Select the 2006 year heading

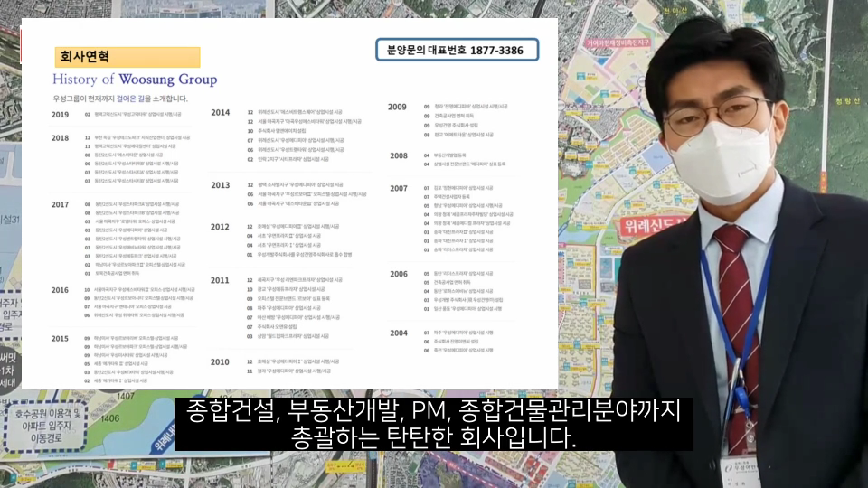pyautogui.click(x=399, y=275)
